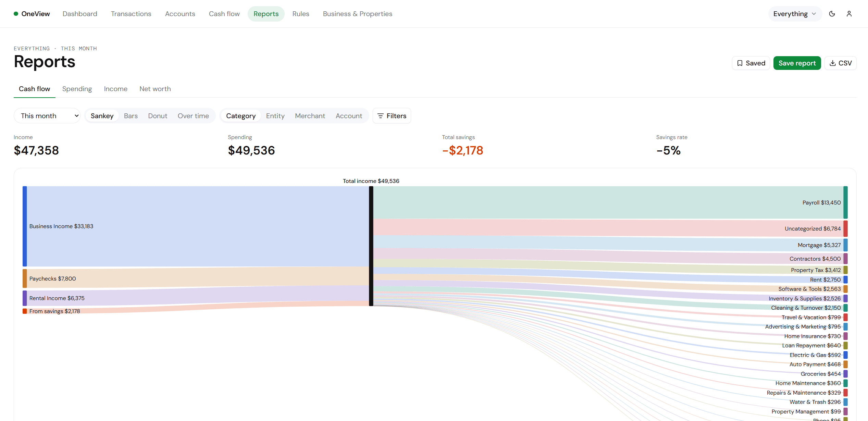Click the Rental Income $6,375 label
Viewport: 868px width, 421px height.
click(57, 298)
